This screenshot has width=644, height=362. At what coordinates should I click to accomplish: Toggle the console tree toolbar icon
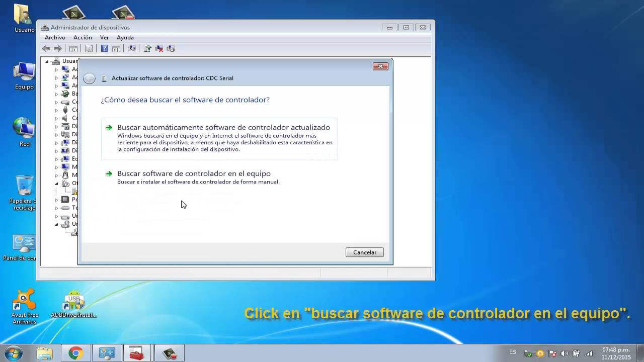(x=73, y=49)
